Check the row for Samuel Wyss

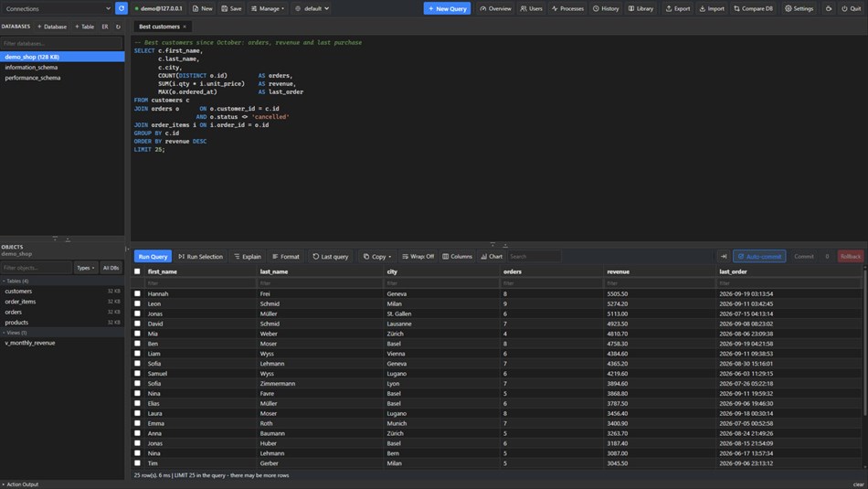click(137, 373)
